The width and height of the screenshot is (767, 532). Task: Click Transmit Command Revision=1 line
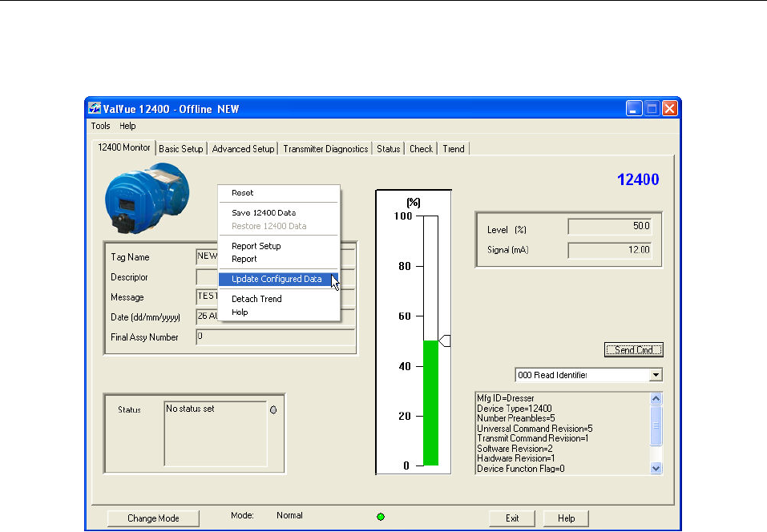click(533, 438)
